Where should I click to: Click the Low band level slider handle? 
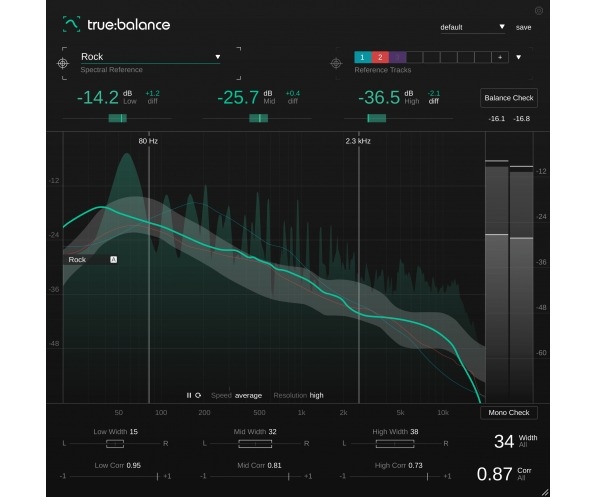tap(118, 118)
